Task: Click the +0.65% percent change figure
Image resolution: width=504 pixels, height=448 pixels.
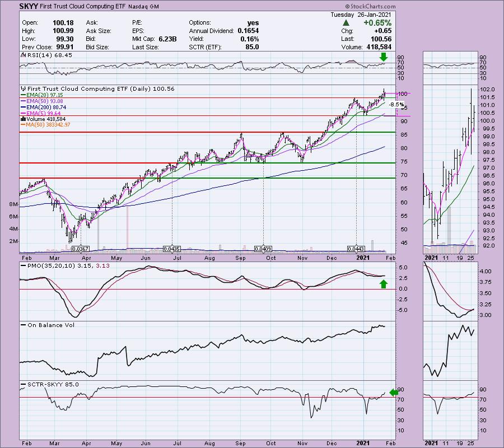Action: (377, 23)
